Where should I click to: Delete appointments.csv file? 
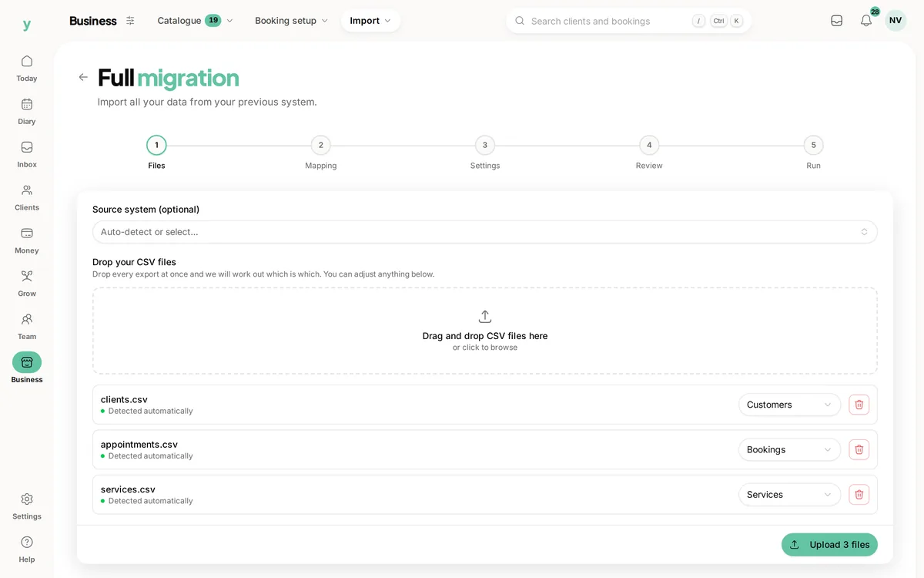point(859,449)
